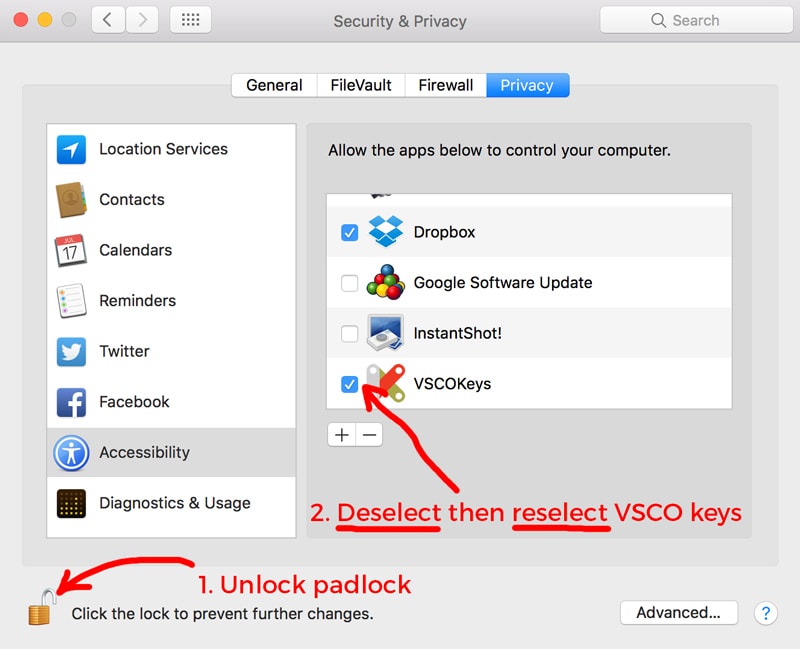Click the padlock to prevent changes
Screen dimensions: 800x649
click(40, 608)
